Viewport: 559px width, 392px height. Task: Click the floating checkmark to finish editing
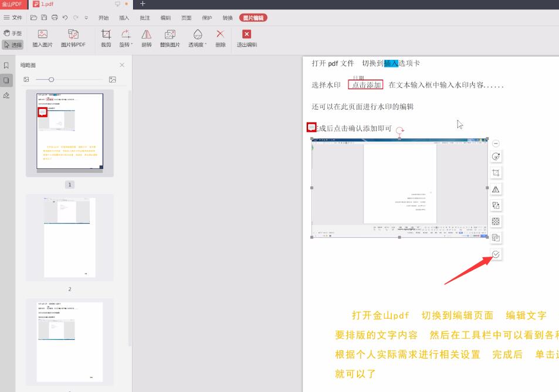(x=496, y=254)
